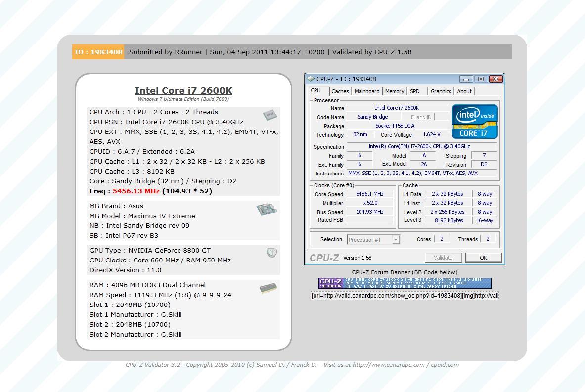585x392 pixels.
Task: Open the Memory tab
Action: (x=394, y=91)
